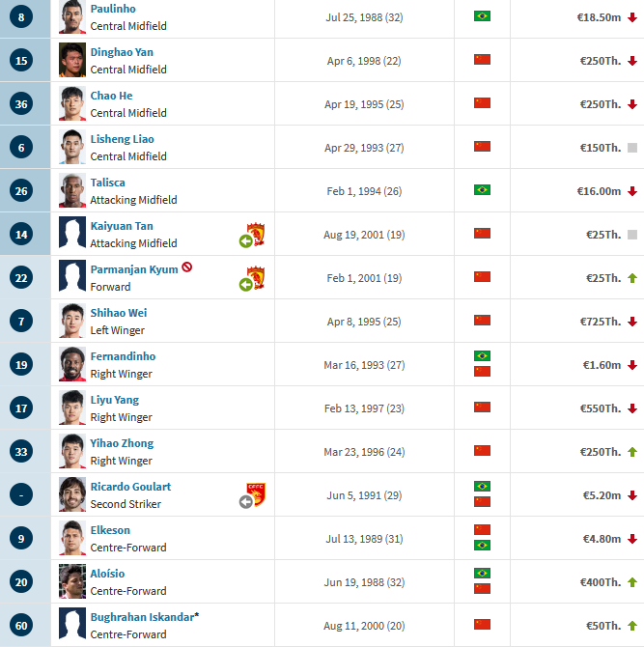644x647 pixels.
Task: Click the green up arrow in Yihao Zhong's row
Action: [632, 451]
